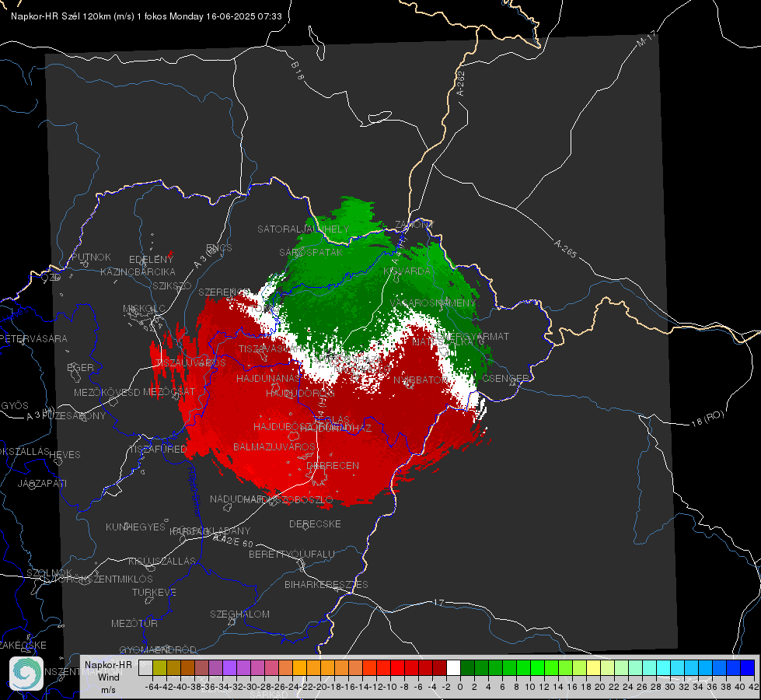Select the orange swatch between -24 and -22
The height and width of the screenshot is (700, 761).
click(299, 668)
